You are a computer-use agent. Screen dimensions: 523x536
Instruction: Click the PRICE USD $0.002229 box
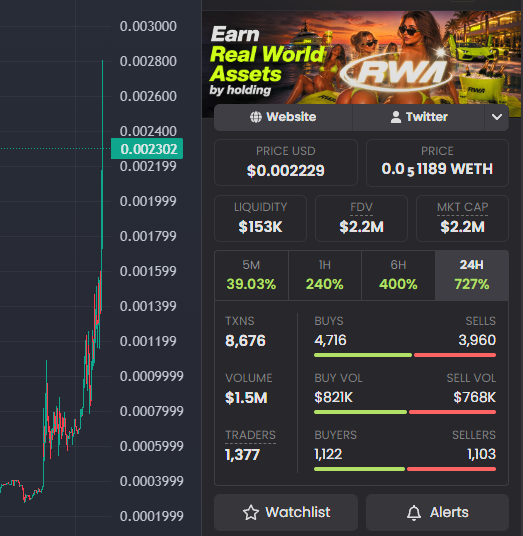286,162
